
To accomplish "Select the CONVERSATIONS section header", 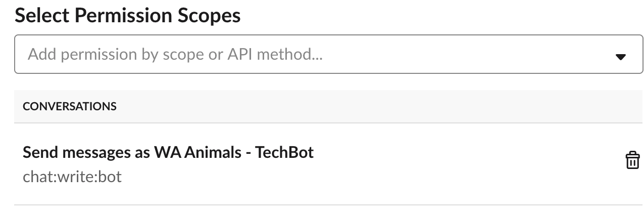I will tap(70, 107).
